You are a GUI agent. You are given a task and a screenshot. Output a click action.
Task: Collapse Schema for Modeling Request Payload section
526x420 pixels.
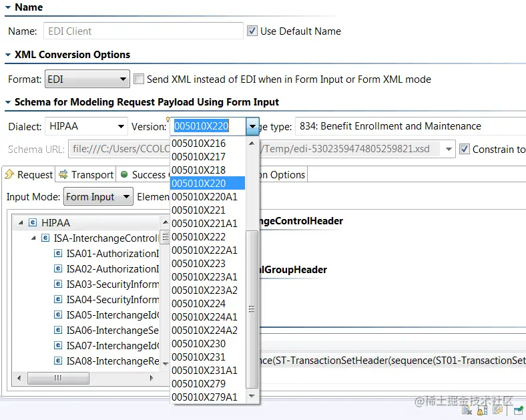8,102
